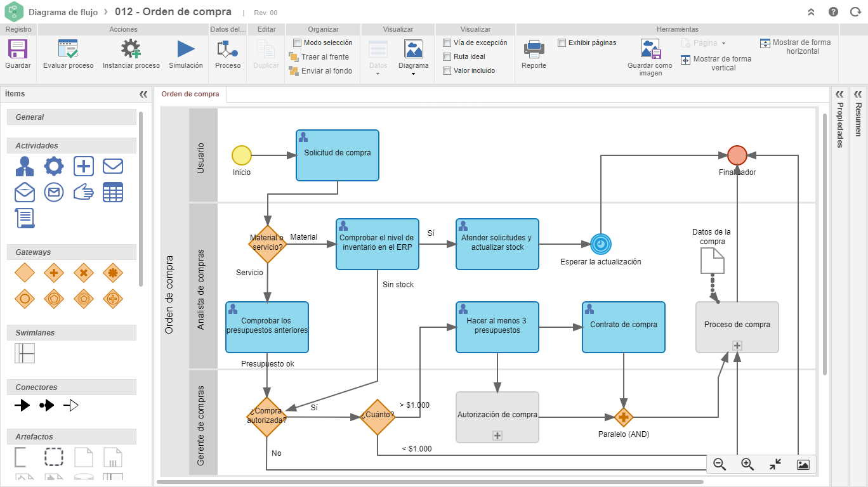Click the Guardar save icon
Image resolution: width=868 pixels, height=487 pixels.
point(17,49)
